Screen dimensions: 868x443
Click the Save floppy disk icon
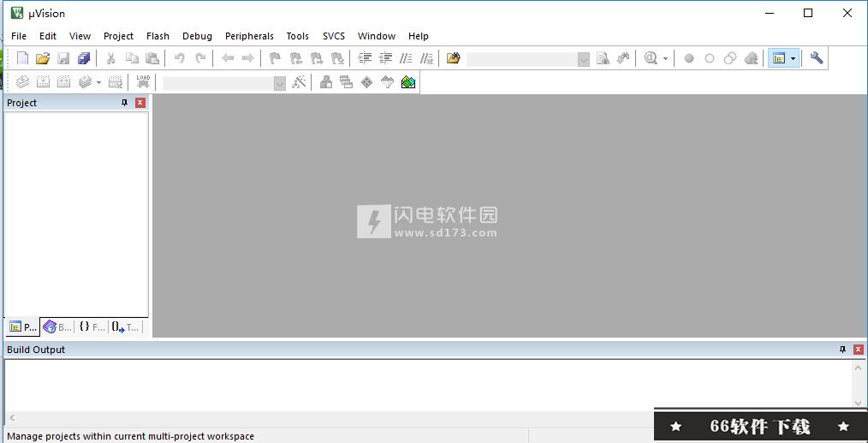63,57
